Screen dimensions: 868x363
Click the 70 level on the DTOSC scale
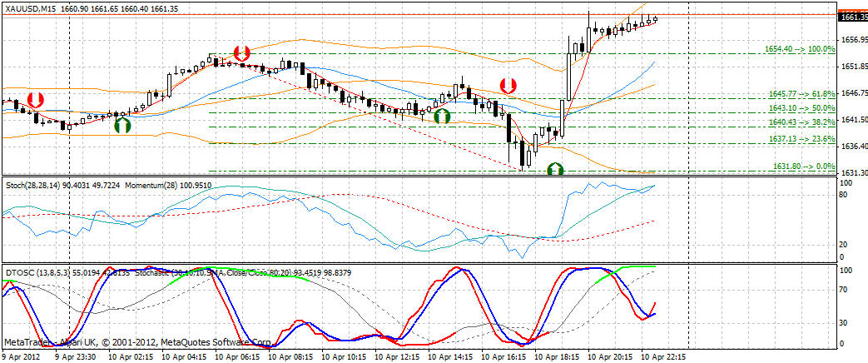pos(844,289)
